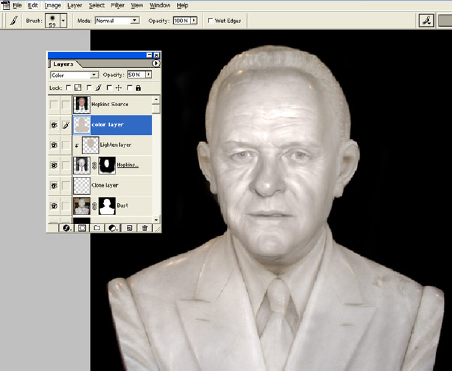The image size is (453, 371).
Task: Enable the Wet Edges checkbox
Action: [210, 21]
